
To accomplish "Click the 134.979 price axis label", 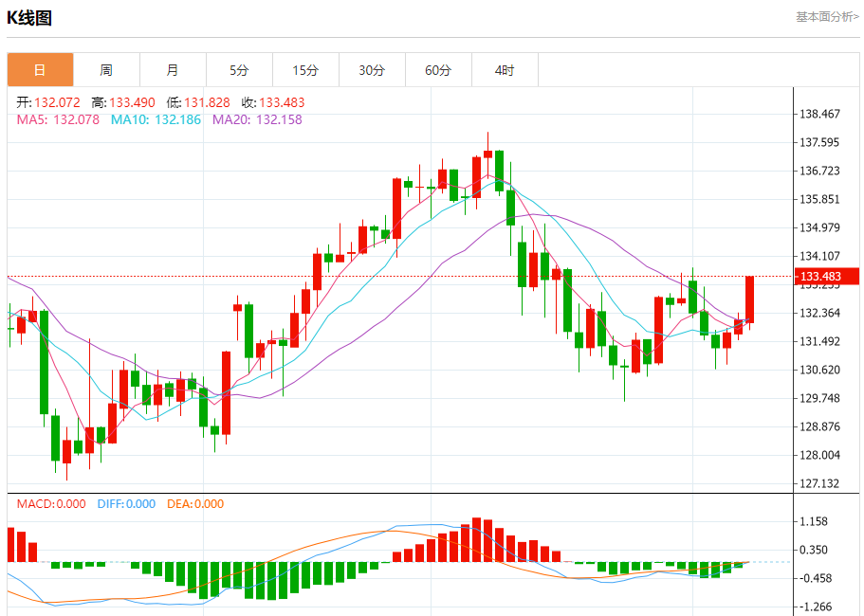I will (x=820, y=227).
